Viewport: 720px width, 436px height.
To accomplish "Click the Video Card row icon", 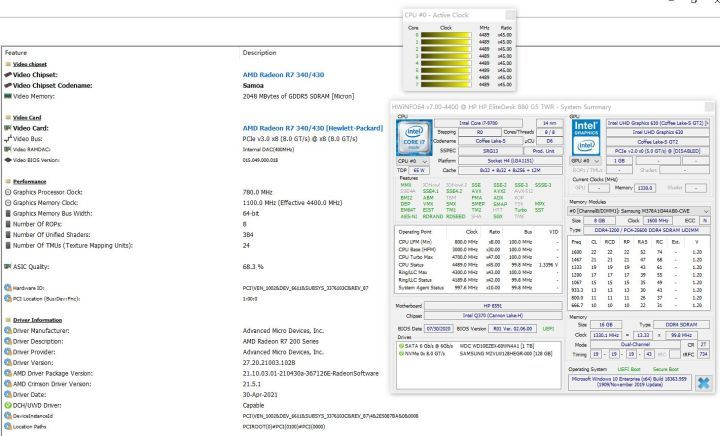I will [x=8, y=128].
